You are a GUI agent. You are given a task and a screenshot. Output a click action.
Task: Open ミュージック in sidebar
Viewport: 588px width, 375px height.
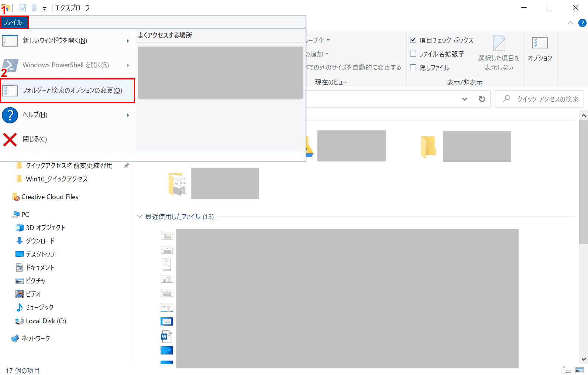[x=40, y=307]
